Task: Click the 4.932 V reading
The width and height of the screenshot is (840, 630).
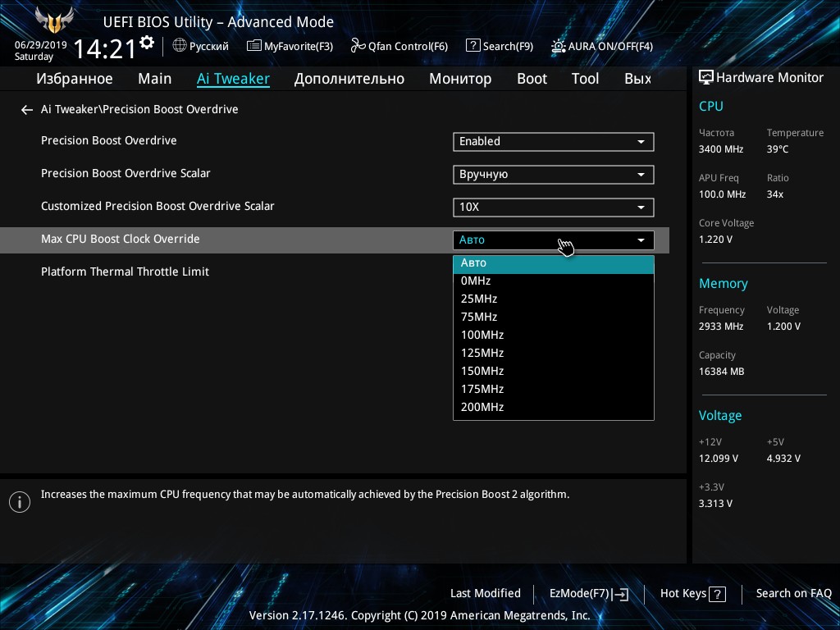Action: pyautogui.click(x=783, y=459)
